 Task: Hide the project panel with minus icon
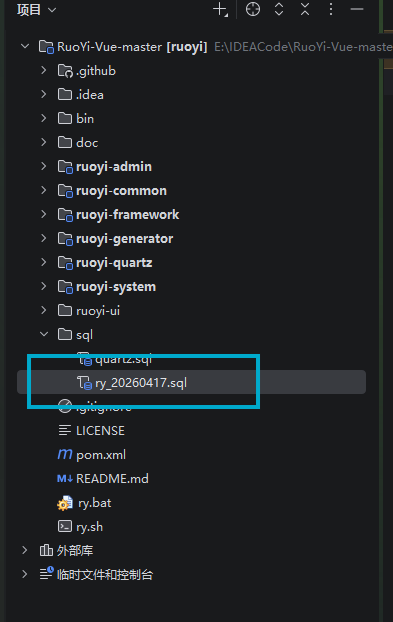[x=357, y=9]
